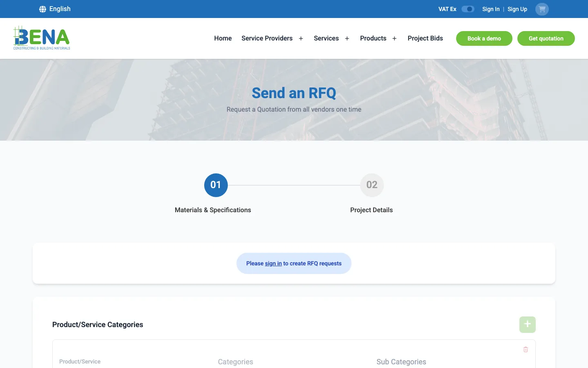Open the shopping cart
This screenshot has width=588, height=368.
(x=542, y=9)
